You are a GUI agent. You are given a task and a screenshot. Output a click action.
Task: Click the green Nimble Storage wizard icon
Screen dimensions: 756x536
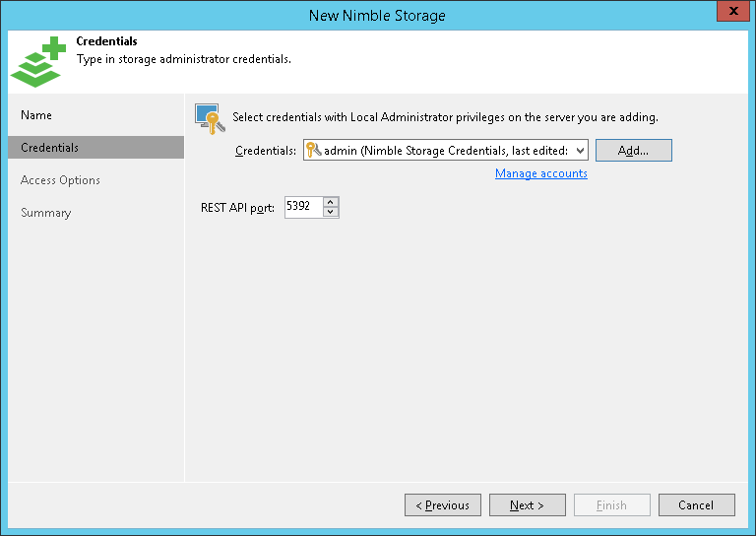pyautogui.click(x=35, y=61)
